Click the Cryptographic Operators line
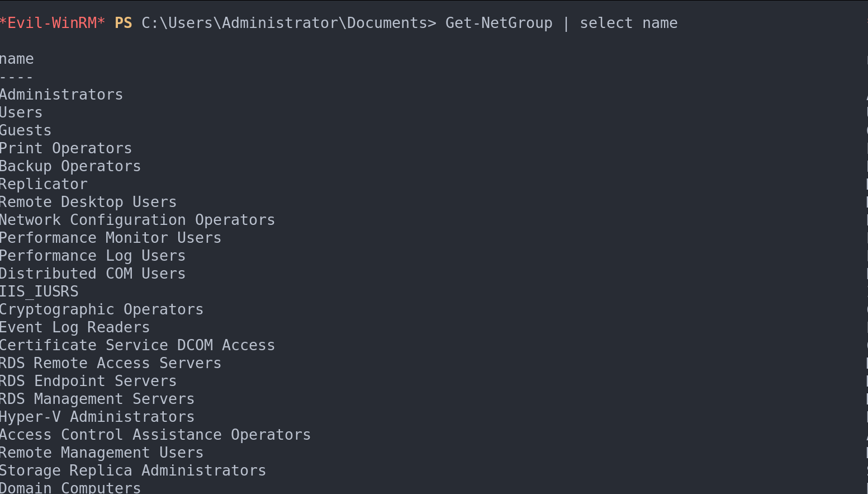Screen dimensions: 868x494 (x=102, y=309)
